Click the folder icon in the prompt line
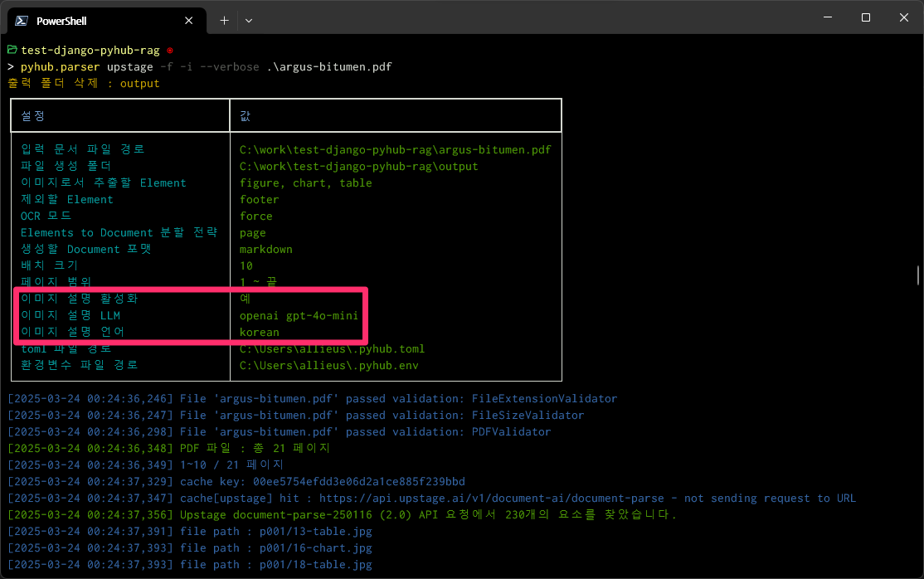The width and height of the screenshot is (924, 579). (x=12, y=50)
